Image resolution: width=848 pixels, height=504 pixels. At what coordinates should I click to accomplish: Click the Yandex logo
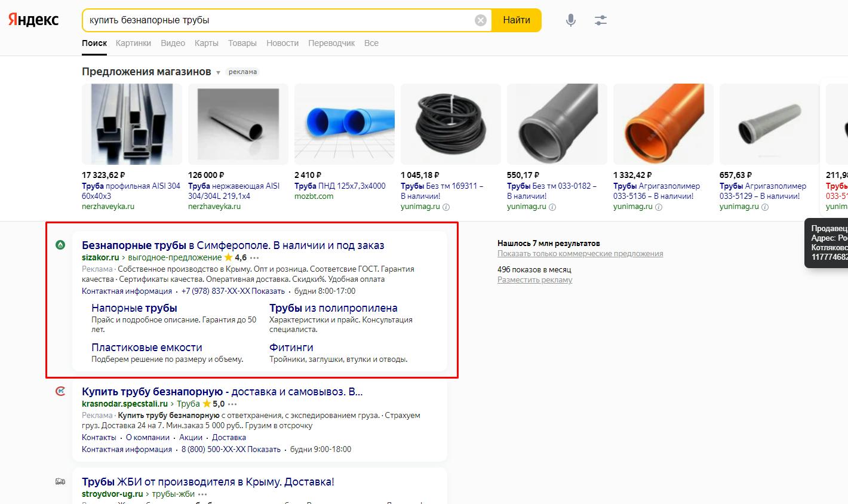point(33,20)
